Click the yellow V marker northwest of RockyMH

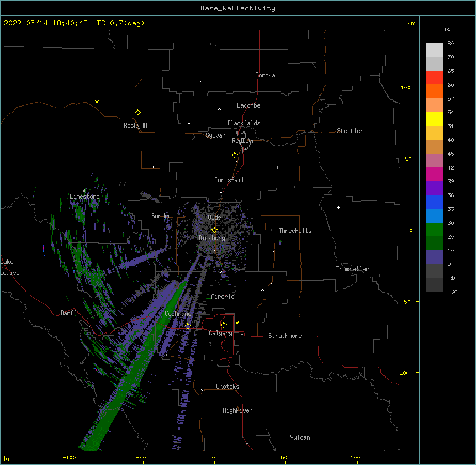[97, 102]
